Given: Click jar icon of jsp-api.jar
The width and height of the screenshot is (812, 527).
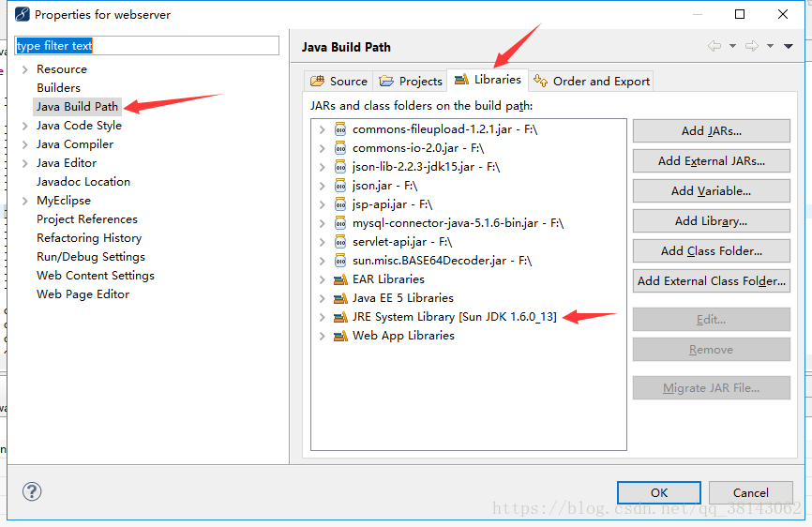Looking at the screenshot, I should 340,204.
